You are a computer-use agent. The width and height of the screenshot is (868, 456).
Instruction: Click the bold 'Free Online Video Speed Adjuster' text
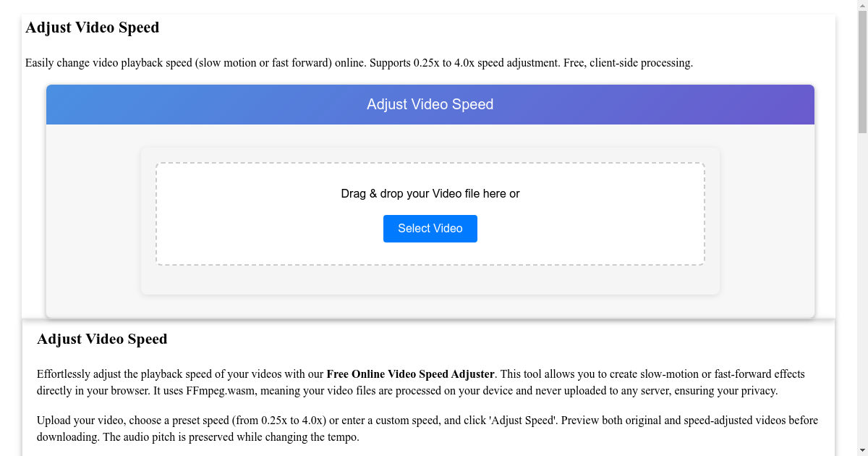410,374
